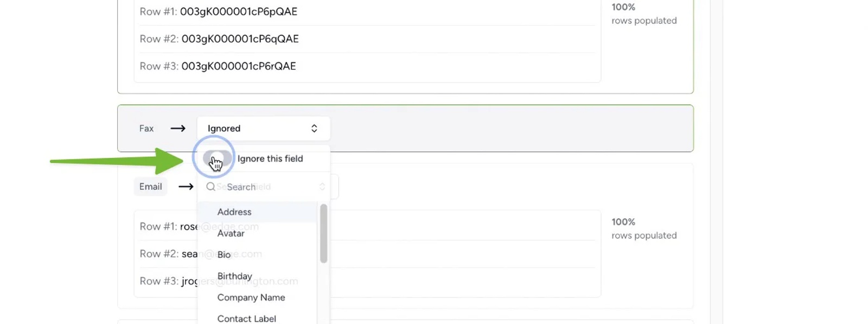Click the Email field label
The height and width of the screenshot is (324, 868).
[x=150, y=187]
